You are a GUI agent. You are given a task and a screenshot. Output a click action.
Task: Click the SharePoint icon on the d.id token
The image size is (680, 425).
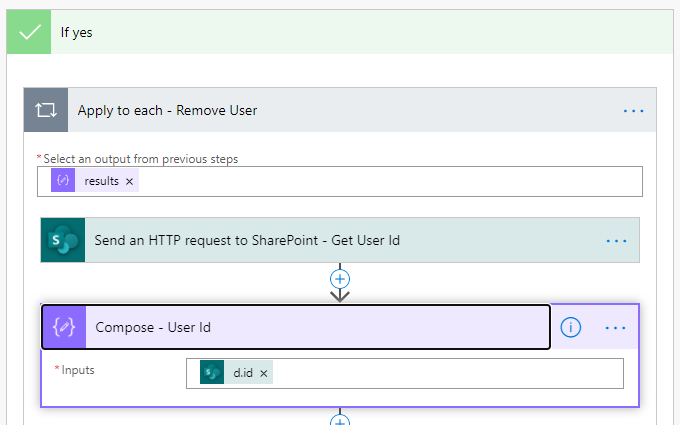coord(212,372)
